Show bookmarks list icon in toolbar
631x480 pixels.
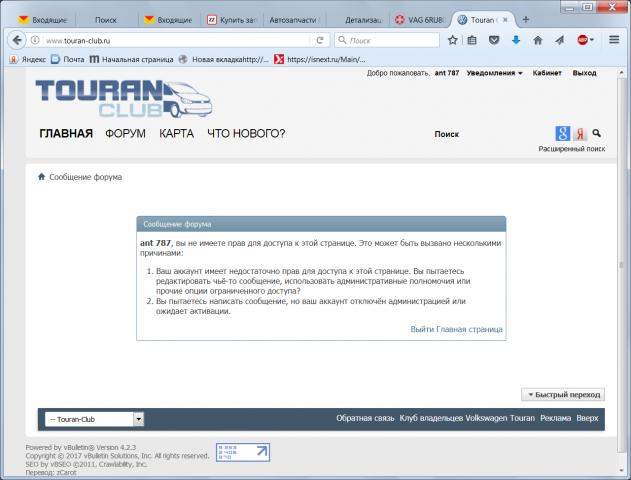[472, 40]
